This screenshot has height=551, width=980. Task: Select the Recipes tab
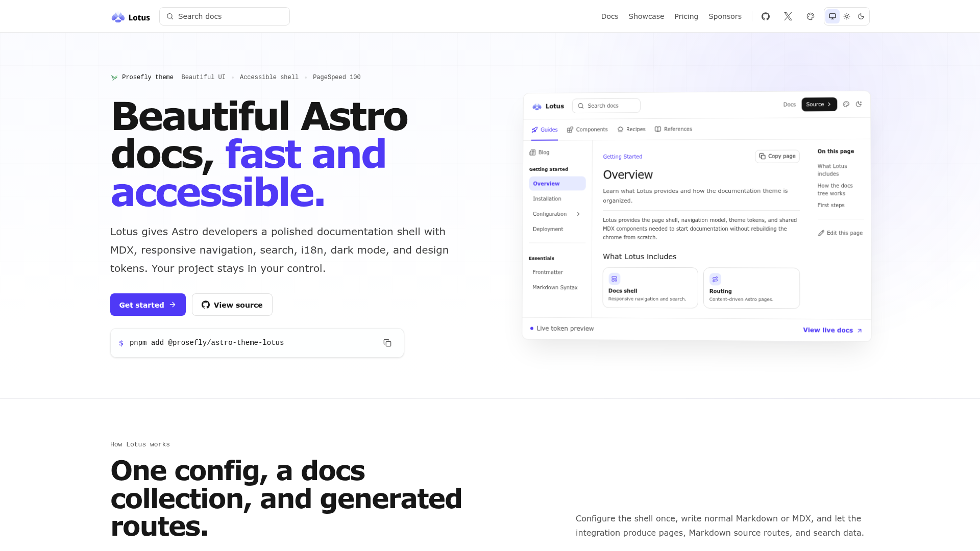(631, 130)
